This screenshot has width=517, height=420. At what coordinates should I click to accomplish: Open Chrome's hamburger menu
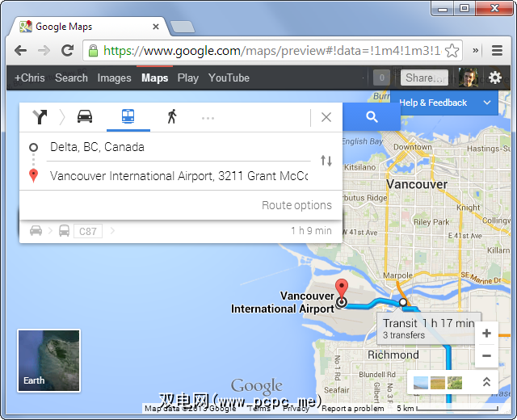[x=497, y=50]
